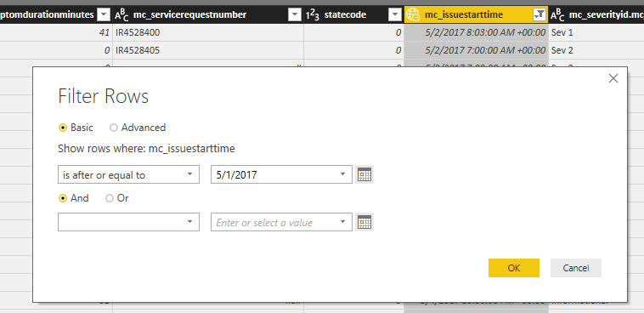Click cell 5/2/2017 7:00:00 AM +00:00
This screenshot has width=644, height=313.
point(476,50)
